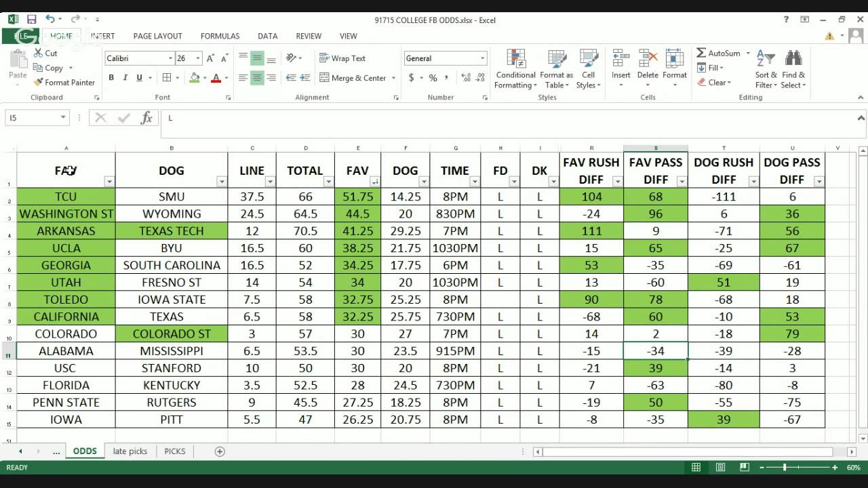868x488 pixels.
Task: Apply percent style
Action: (x=433, y=78)
